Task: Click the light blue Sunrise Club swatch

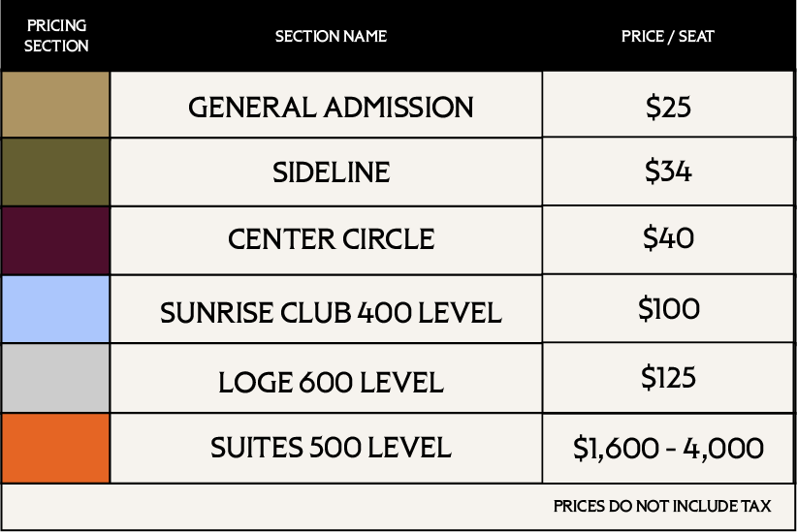Action: pos(55,309)
